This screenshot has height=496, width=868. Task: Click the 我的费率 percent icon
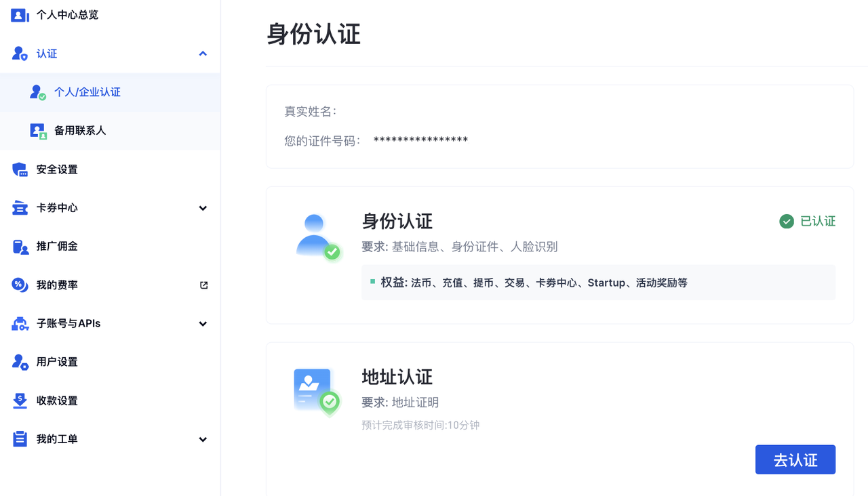[20, 285]
